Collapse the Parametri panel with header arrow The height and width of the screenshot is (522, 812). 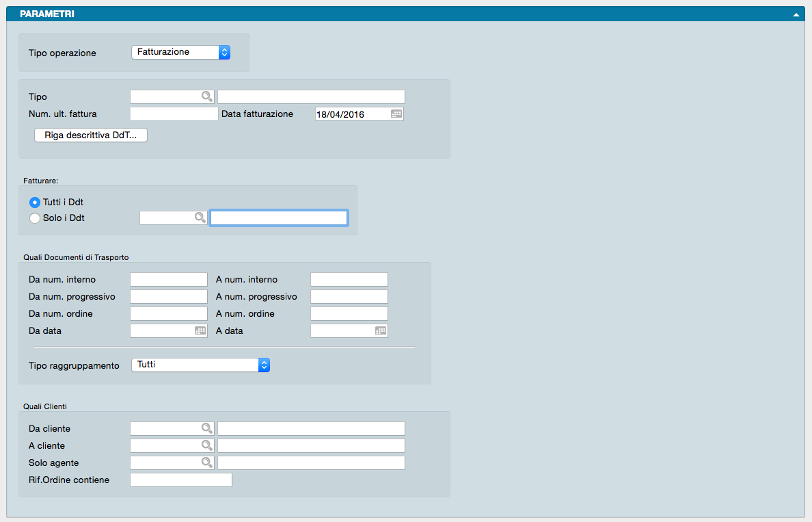click(x=796, y=14)
